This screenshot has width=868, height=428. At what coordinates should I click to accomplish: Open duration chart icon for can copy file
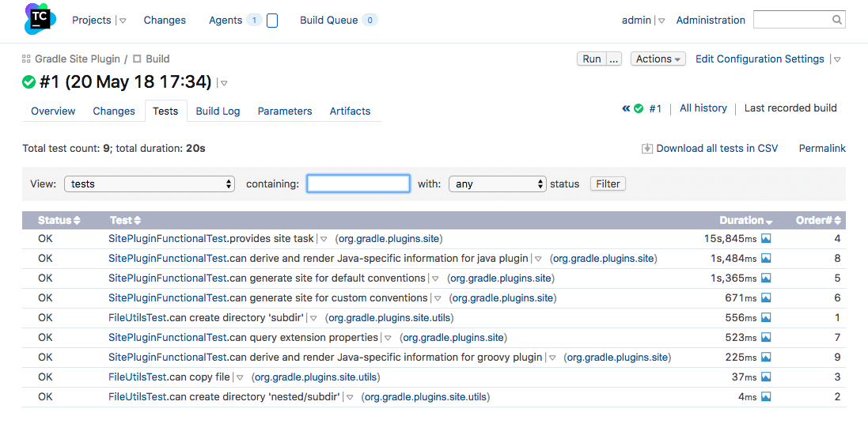point(766,377)
